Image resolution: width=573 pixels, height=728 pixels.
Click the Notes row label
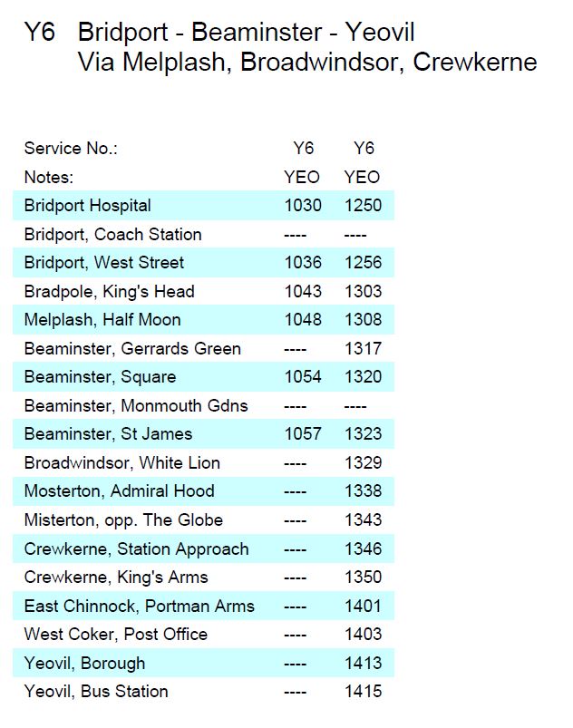[49, 177]
